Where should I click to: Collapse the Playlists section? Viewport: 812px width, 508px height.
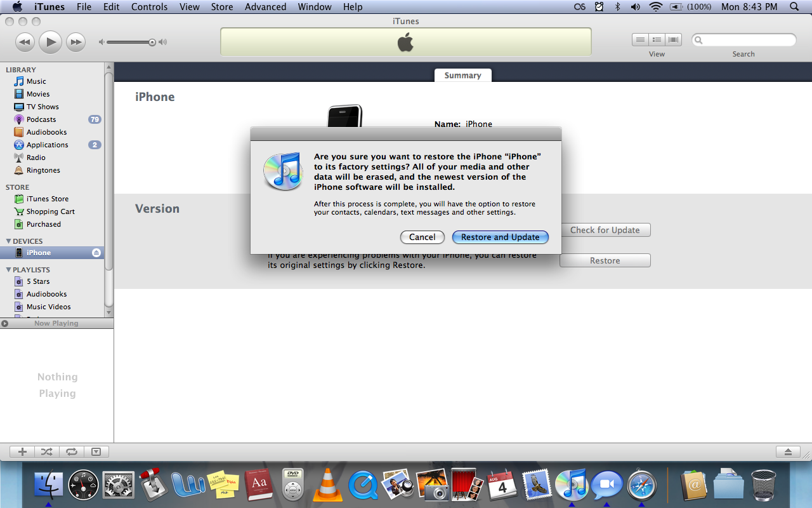click(x=9, y=270)
